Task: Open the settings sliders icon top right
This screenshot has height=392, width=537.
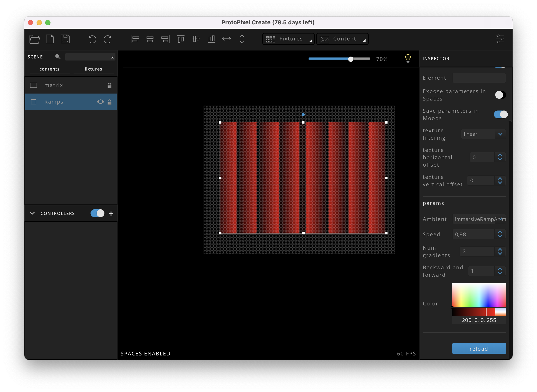Action: 500,39
